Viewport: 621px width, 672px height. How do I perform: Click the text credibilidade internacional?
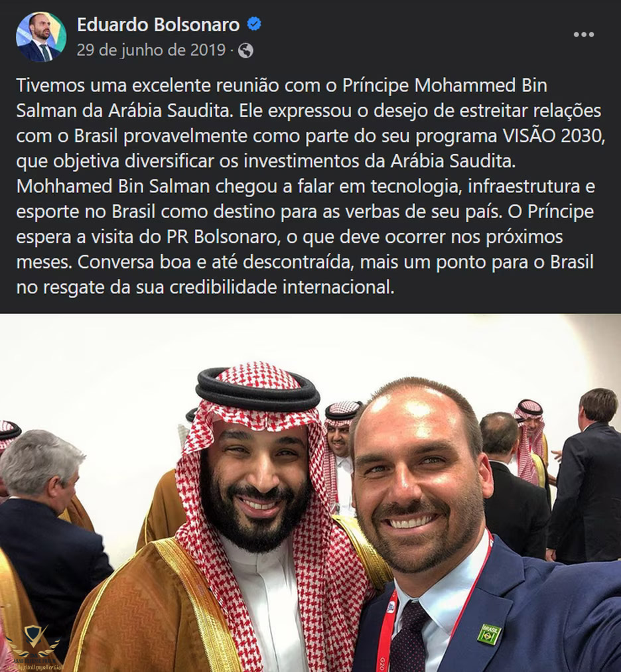tap(281, 287)
